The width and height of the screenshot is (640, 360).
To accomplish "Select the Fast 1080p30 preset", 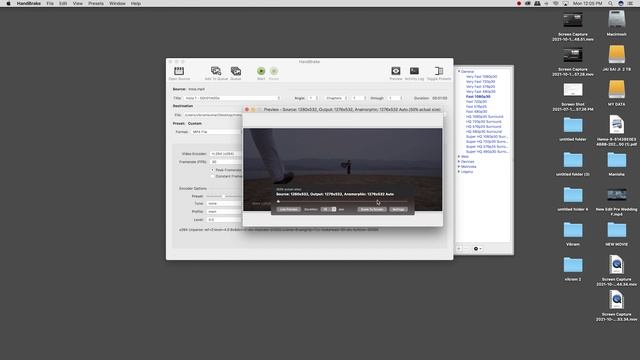I will tap(478, 97).
